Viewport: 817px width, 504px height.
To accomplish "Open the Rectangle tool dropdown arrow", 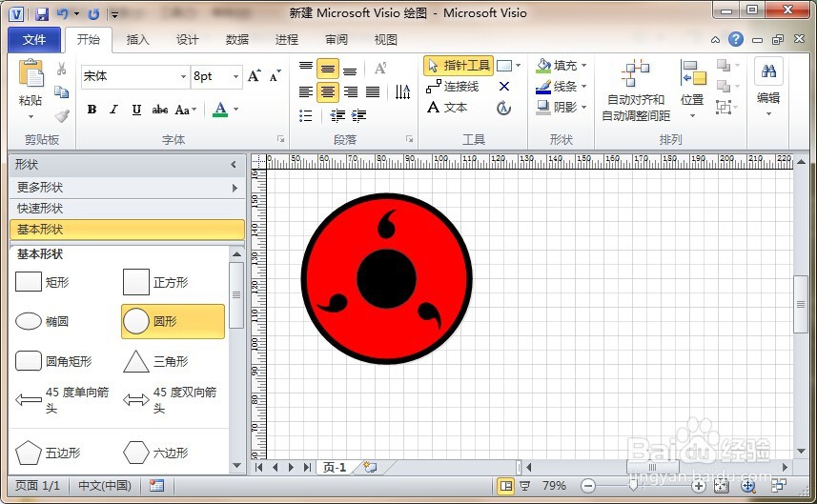I will (518, 66).
